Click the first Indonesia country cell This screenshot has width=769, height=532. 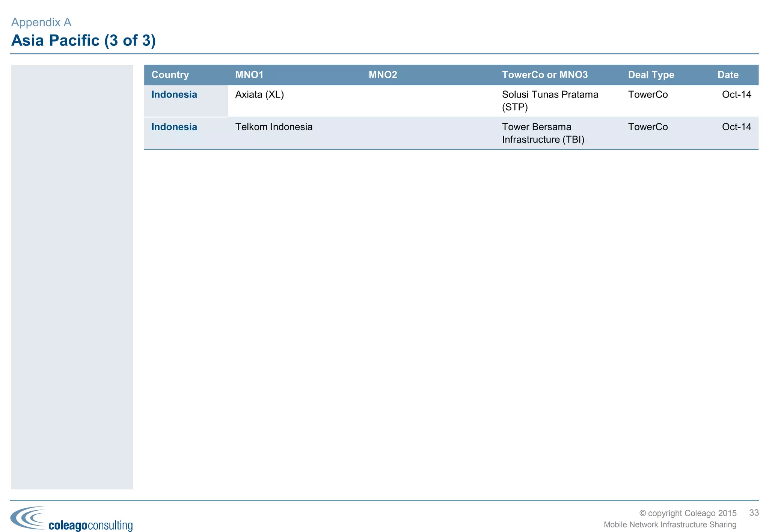[x=174, y=95]
